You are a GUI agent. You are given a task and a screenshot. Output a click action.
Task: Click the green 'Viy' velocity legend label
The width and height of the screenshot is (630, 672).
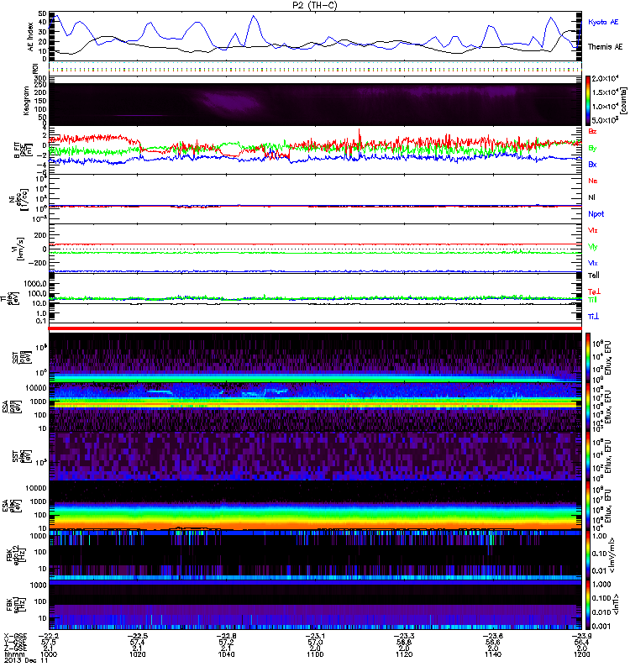593,247
